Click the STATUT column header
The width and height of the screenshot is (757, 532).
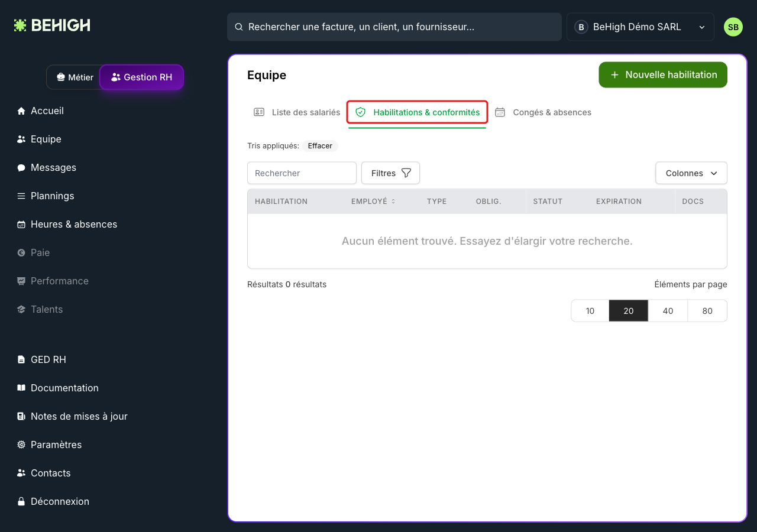tap(548, 202)
